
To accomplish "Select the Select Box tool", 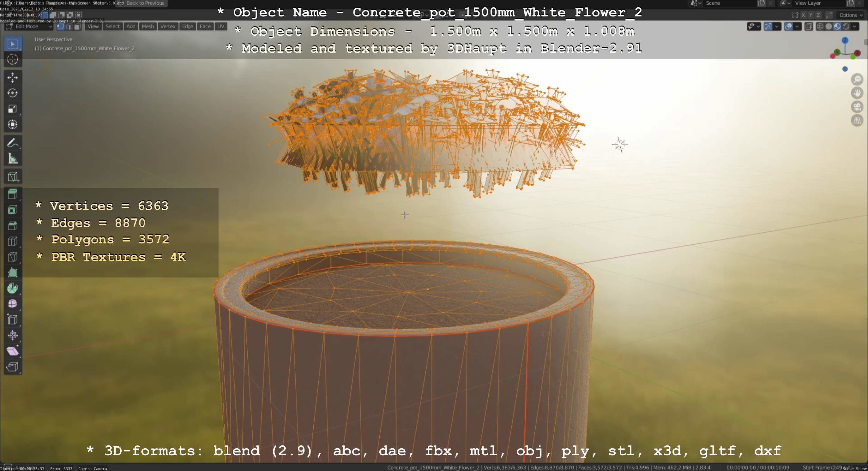I will click(x=13, y=44).
